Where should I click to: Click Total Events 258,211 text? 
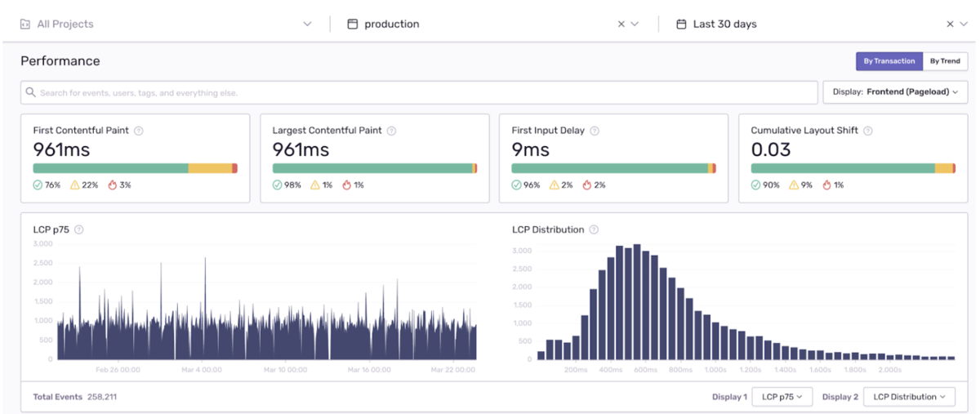click(75, 397)
